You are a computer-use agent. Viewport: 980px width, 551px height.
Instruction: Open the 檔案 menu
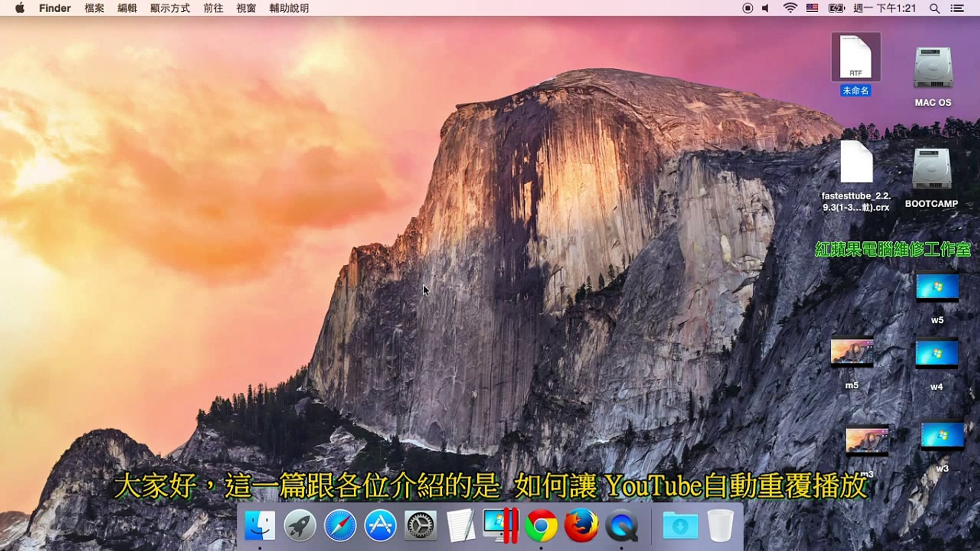(x=94, y=8)
